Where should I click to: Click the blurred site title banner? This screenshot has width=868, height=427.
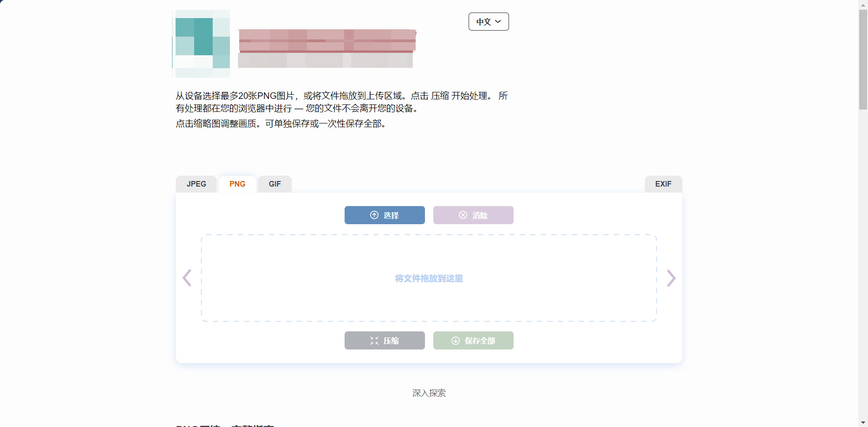[326, 48]
